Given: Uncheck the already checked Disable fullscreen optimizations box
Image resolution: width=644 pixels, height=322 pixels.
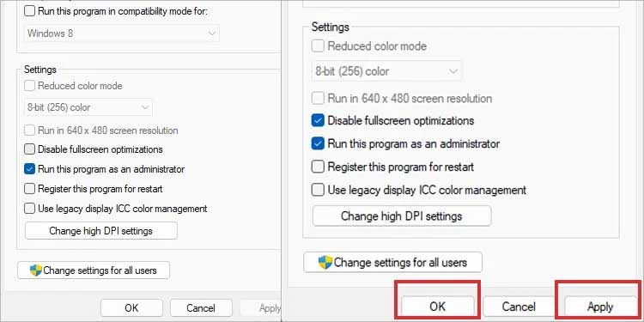Looking at the screenshot, I should pyautogui.click(x=318, y=121).
